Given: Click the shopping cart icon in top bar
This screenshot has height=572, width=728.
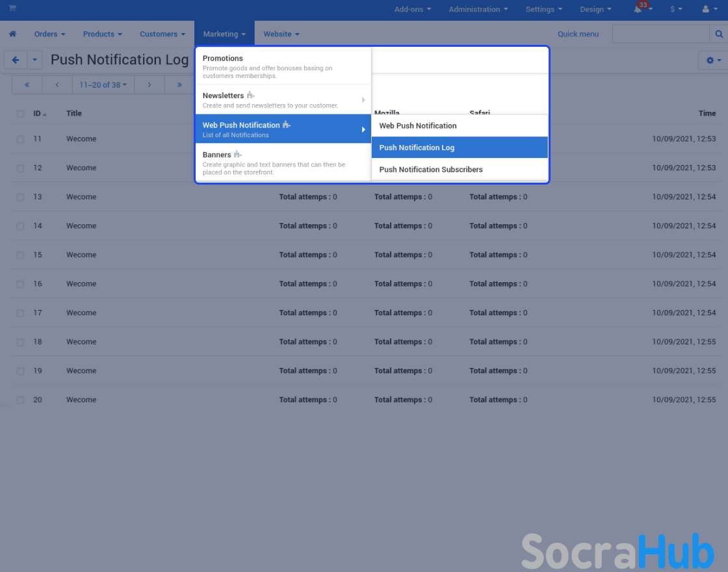Looking at the screenshot, I should coord(12,8).
